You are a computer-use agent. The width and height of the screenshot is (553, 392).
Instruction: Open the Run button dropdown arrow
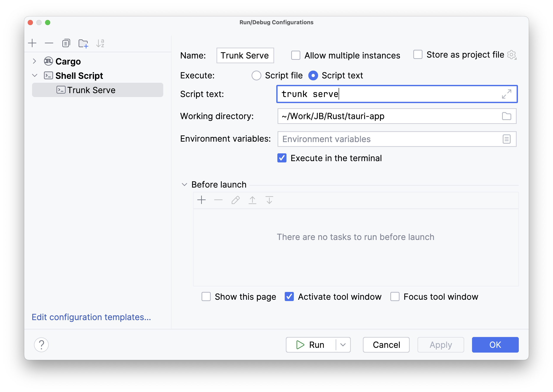pyautogui.click(x=343, y=345)
